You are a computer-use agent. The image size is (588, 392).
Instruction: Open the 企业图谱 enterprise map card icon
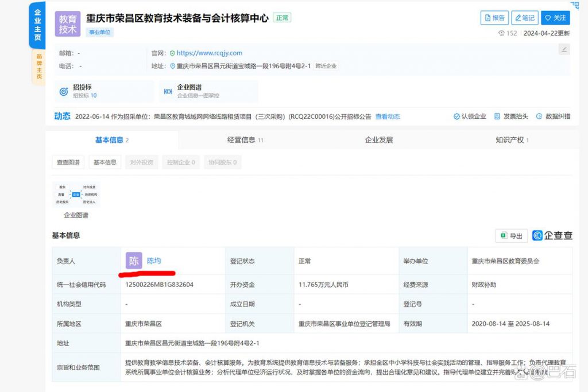coord(168,91)
